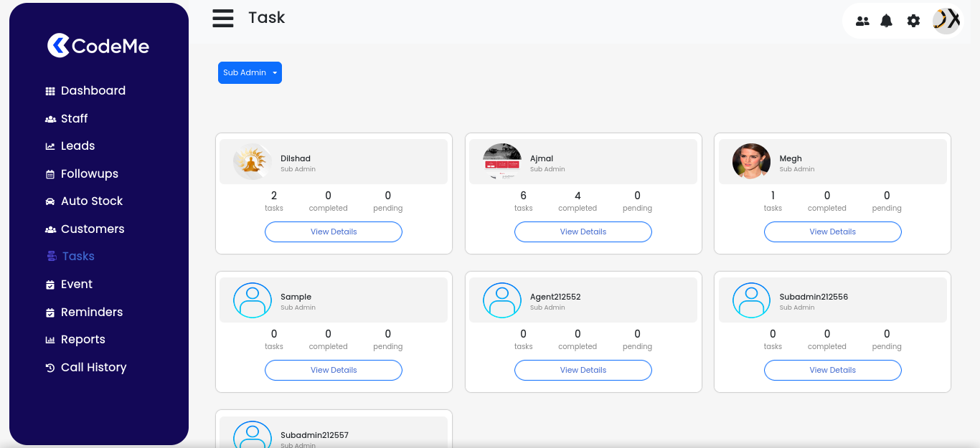This screenshot has height=448, width=980.
Task: Click the hamburger menu icon
Action: [x=223, y=18]
